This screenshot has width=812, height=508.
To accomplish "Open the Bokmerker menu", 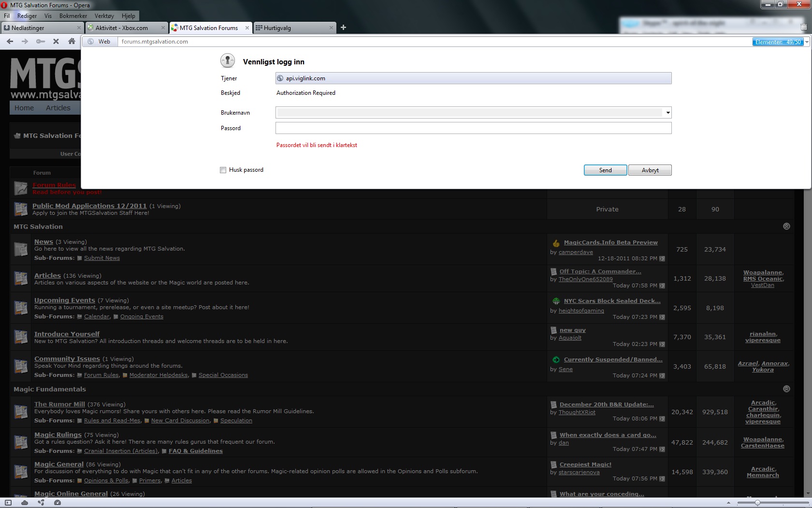I will [x=73, y=16].
